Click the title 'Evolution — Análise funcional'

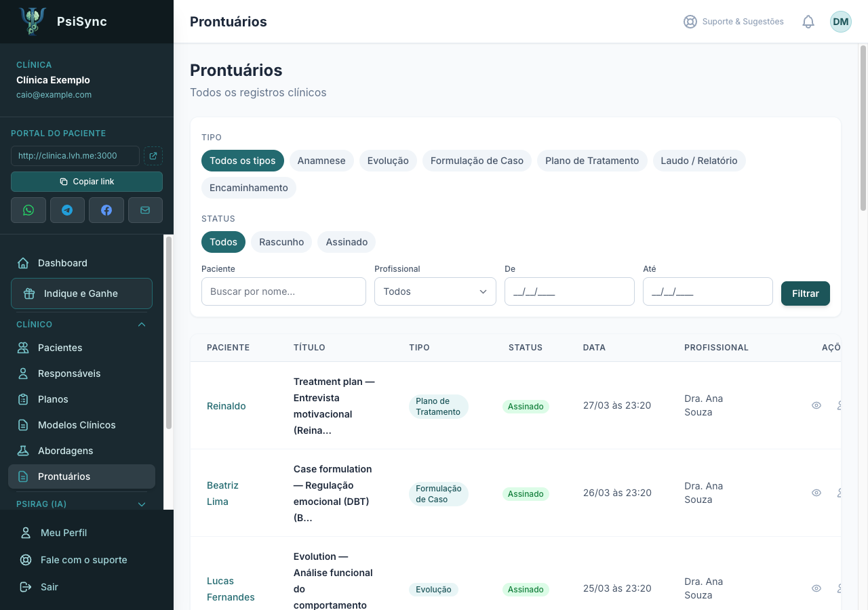(333, 581)
